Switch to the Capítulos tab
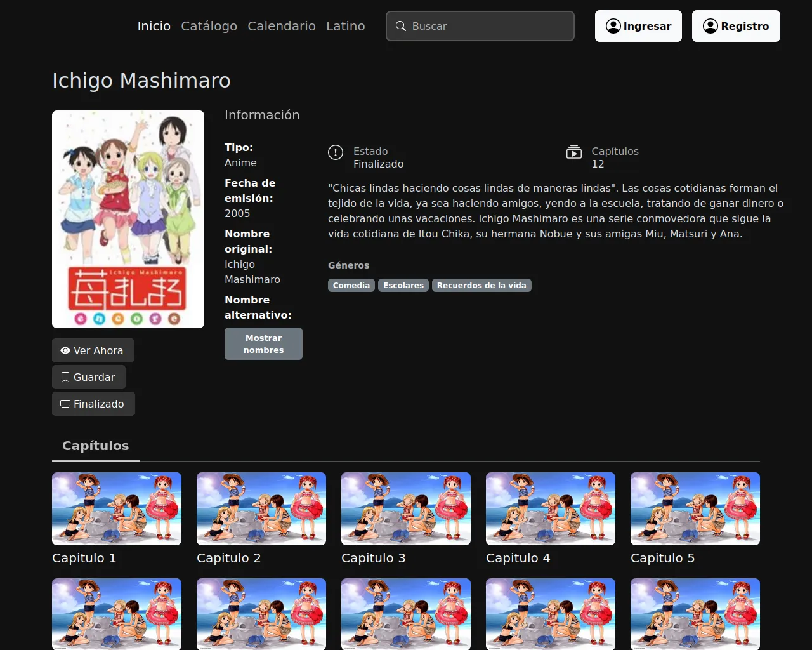Image resolution: width=812 pixels, height=650 pixels. (x=96, y=446)
